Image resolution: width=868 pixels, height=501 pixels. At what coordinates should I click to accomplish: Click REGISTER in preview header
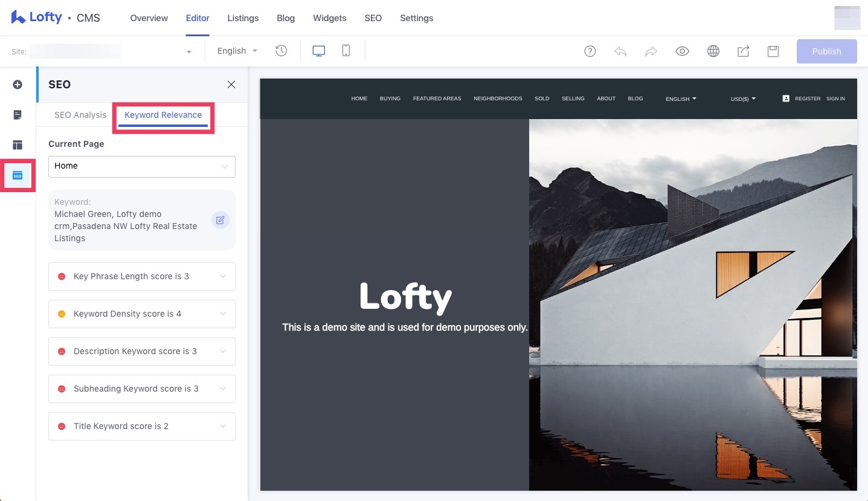click(808, 99)
